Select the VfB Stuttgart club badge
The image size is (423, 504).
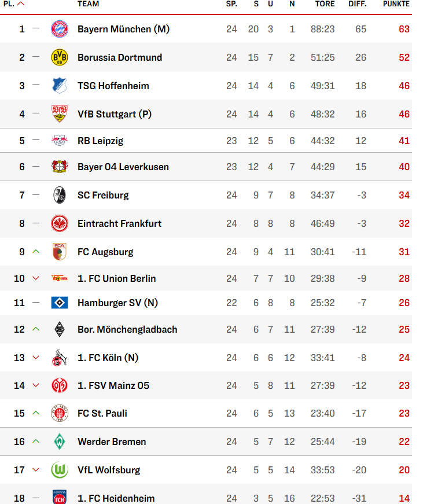[x=60, y=114]
